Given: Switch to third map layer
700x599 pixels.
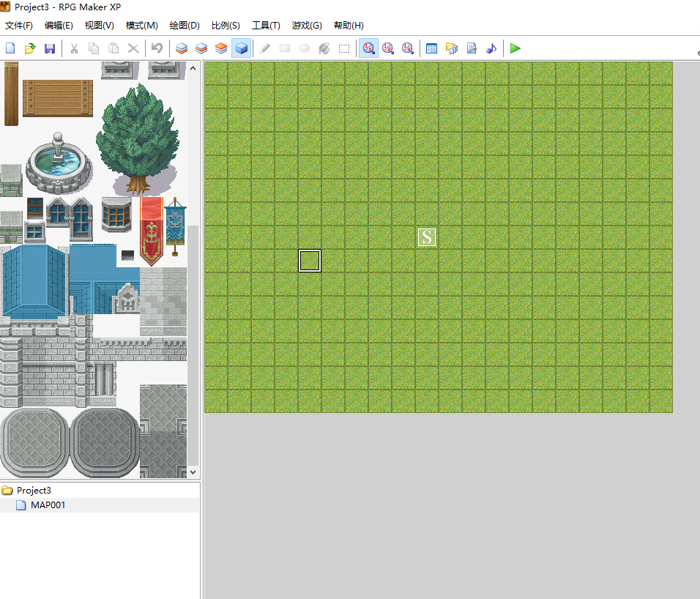Looking at the screenshot, I should [220, 48].
